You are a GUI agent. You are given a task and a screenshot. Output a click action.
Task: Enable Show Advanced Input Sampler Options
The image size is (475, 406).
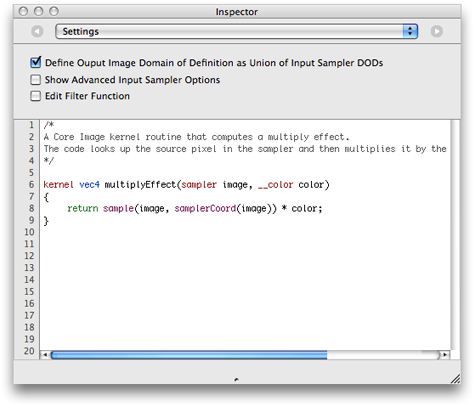point(36,80)
